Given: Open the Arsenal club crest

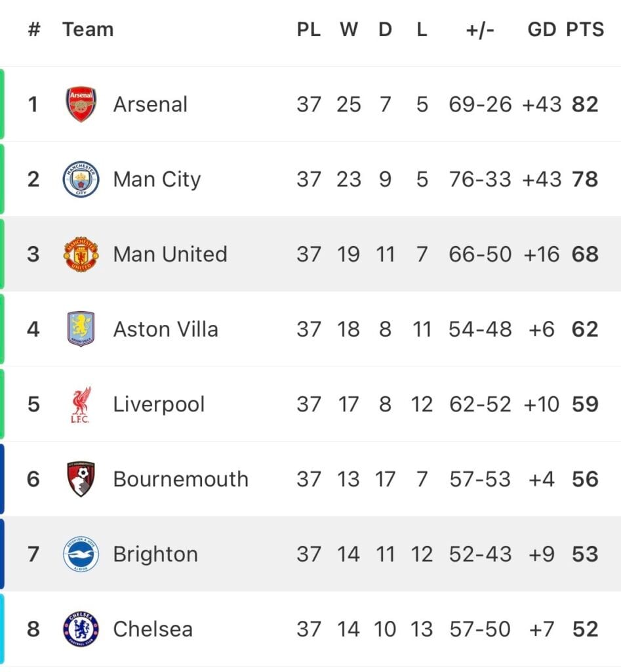Looking at the screenshot, I should (81, 104).
